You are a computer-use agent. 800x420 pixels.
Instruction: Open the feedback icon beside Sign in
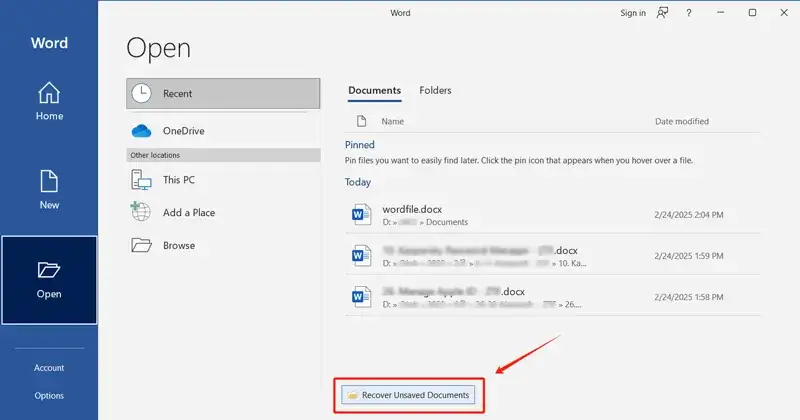click(663, 13)
